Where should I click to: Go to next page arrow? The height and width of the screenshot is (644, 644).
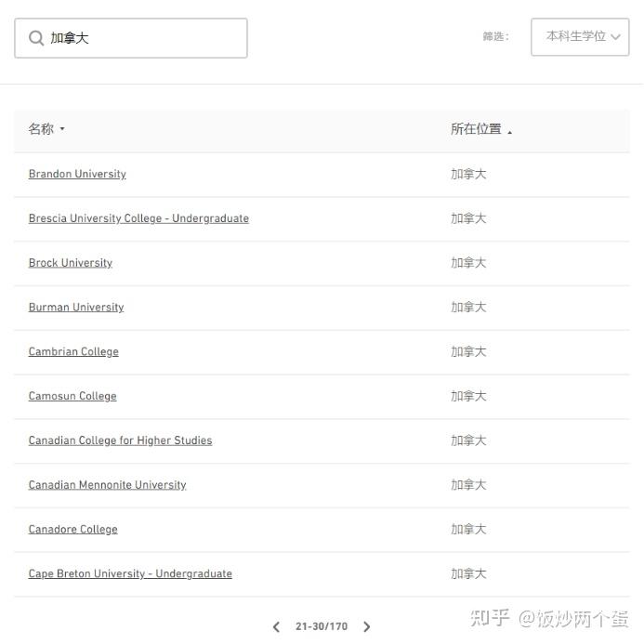pos(367,626)
